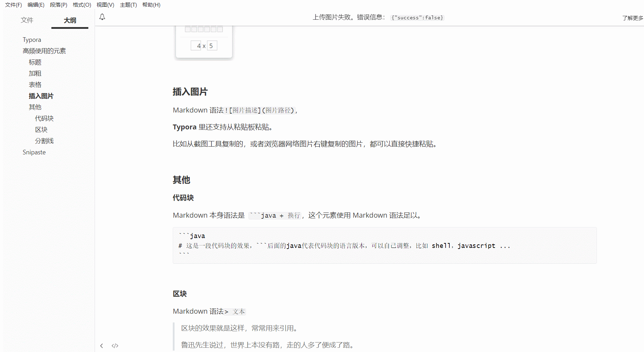The image size is (644, 352).
Task: Toggle source code mode icon
Action: pos(115,346)
